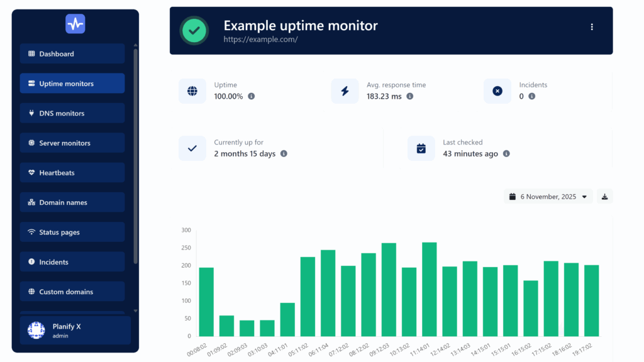Click the info icon beside 'Currently up for'
This screenshot has width=644, height=362.
pyautogui.click(x=284, y=153)
